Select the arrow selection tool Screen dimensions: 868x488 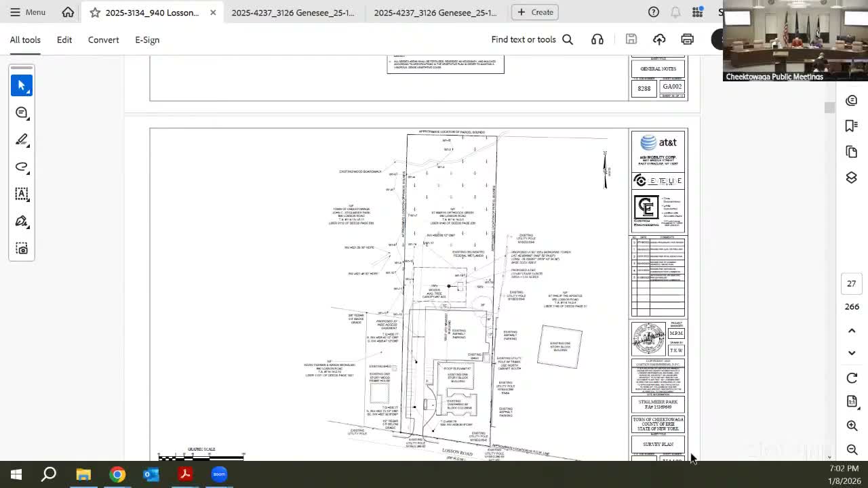pos(22,85)
